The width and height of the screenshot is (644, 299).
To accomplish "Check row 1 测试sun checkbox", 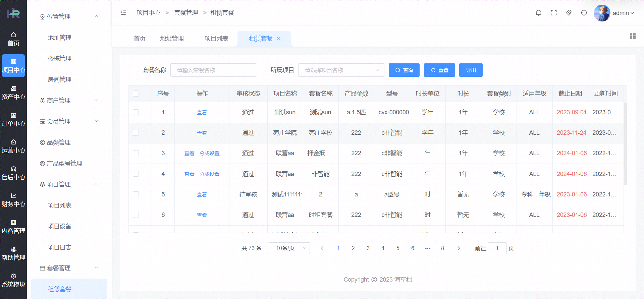I will [x=136, y=112].
